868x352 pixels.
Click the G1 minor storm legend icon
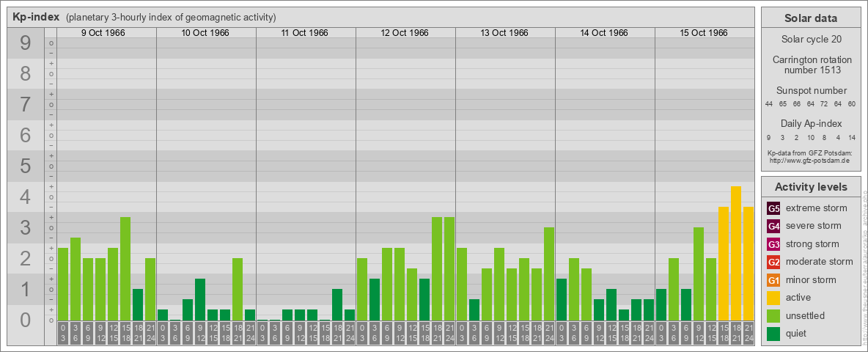click(773, 280)
